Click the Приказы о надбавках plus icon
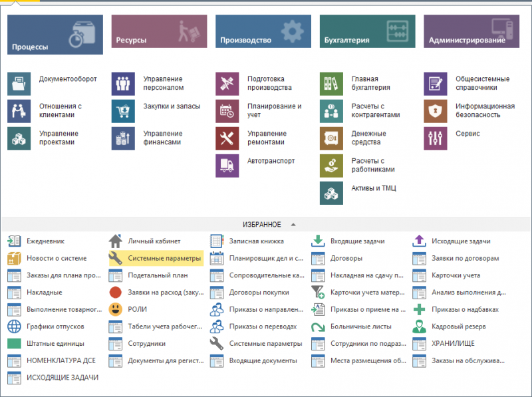 pos(419,309)
